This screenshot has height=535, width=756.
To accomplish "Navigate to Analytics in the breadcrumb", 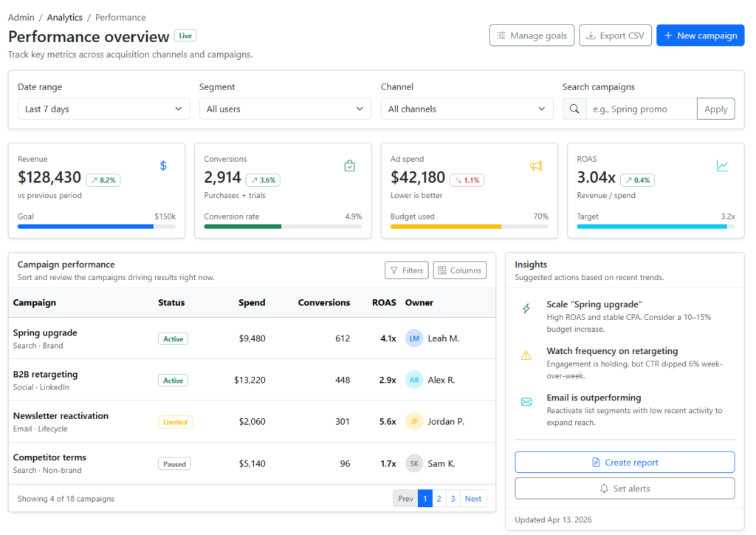I will [x=65, y=17].
